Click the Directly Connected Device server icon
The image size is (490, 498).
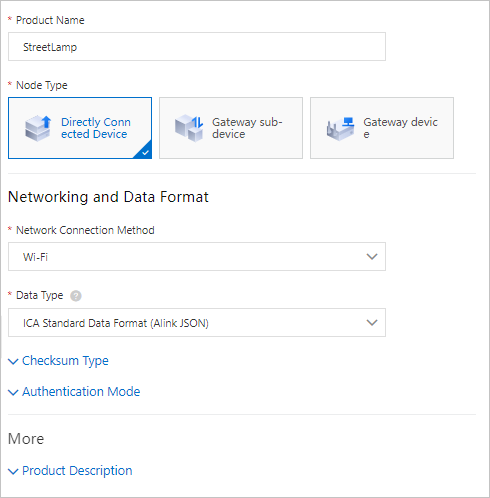(38, 128)
